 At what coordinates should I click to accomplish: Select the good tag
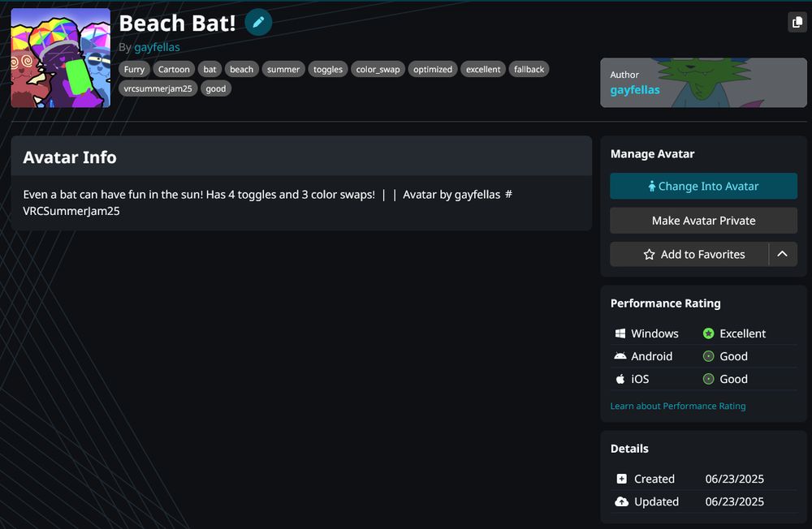click(215, 88)
